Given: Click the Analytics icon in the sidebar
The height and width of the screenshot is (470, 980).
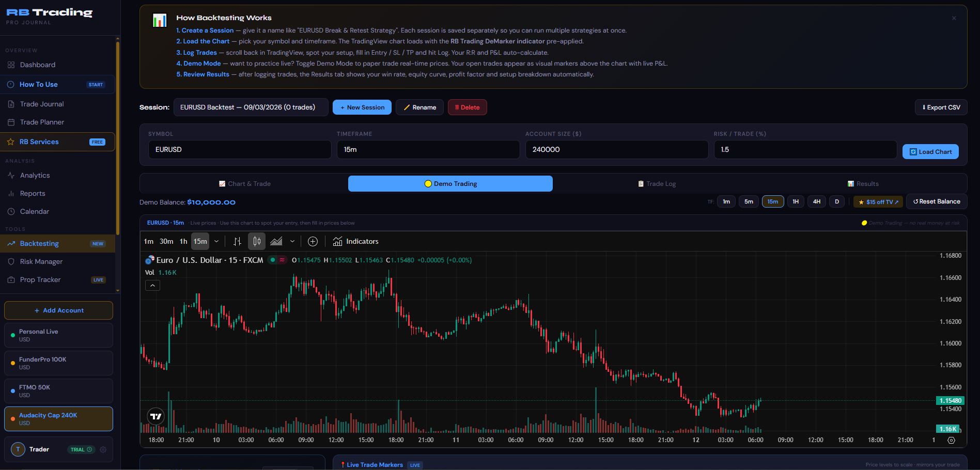Looking at the screenshot, I should [11, 175].
